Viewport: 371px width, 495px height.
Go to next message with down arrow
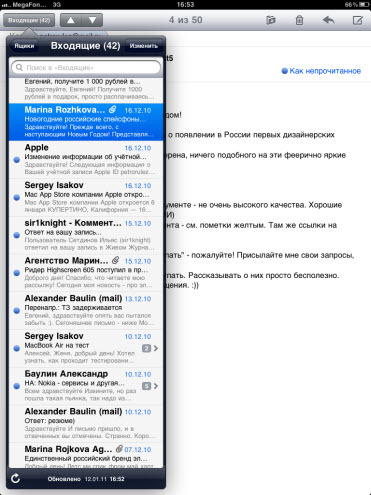(x=92, y=20)
